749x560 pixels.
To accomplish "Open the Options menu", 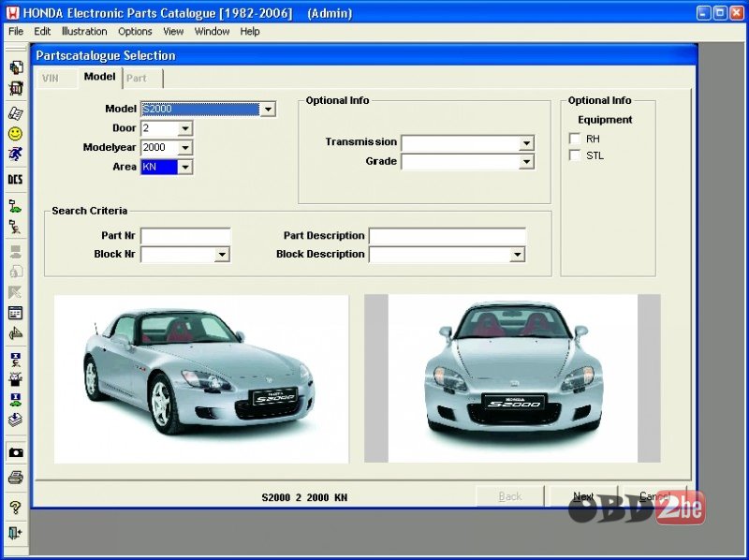I will pyautogui.click(x=135, y=31).
